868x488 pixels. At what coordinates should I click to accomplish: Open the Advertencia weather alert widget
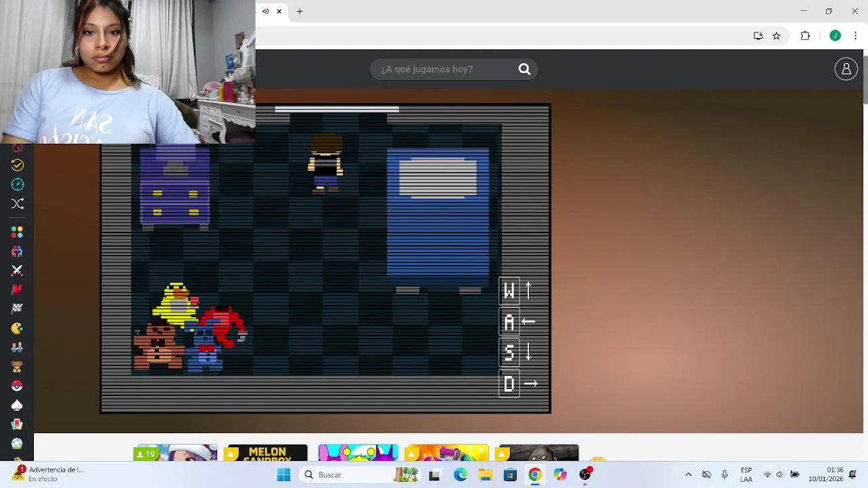pos(47,474)
